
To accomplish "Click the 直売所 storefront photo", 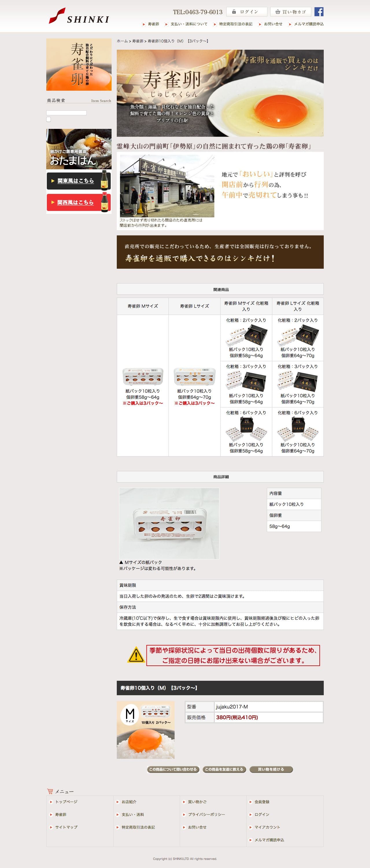I will click(167, 186).
